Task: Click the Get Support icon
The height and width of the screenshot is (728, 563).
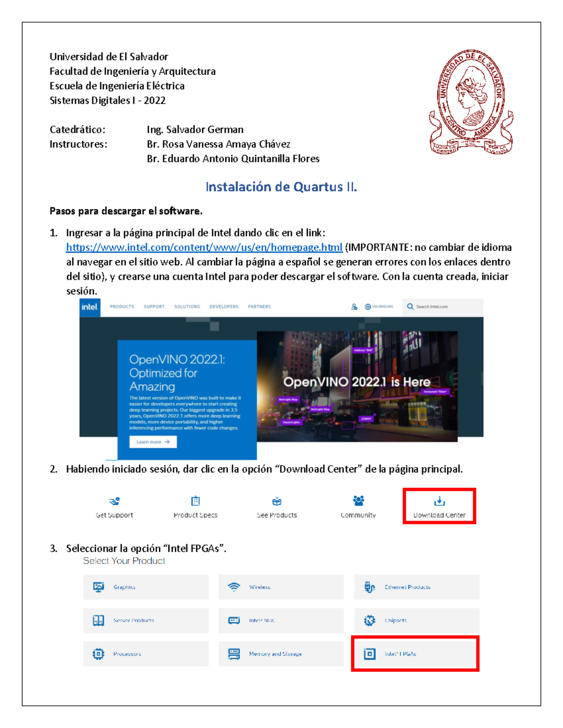Action: point(114,502)
